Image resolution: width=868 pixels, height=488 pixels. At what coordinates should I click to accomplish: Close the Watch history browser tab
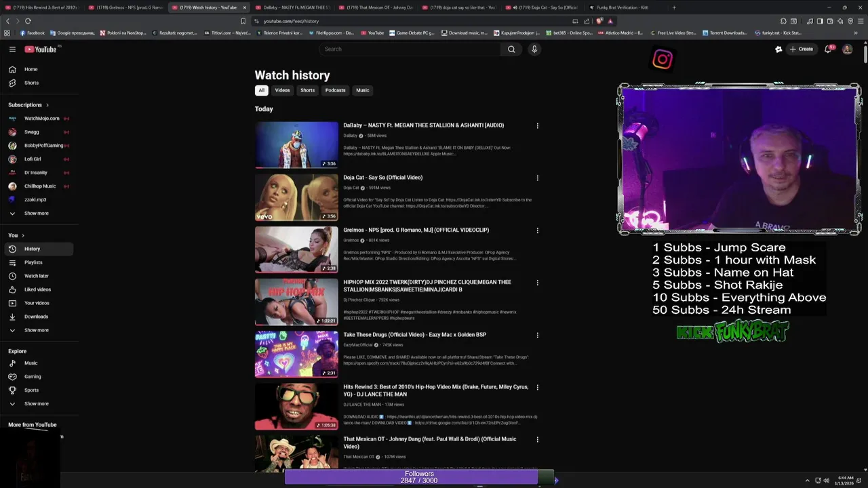coord(245,7)
